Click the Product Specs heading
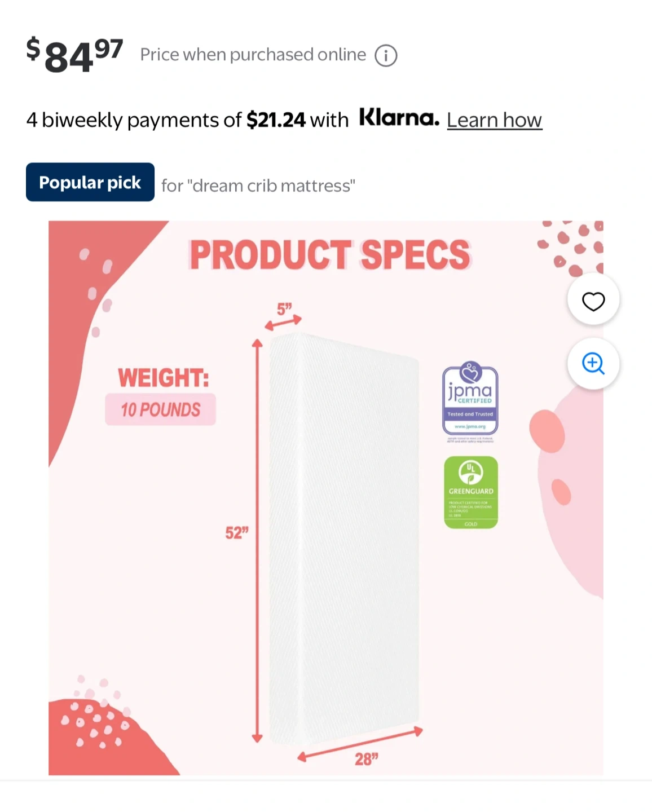The height and width of the screenshot is (812, 652). pos(330,254)
